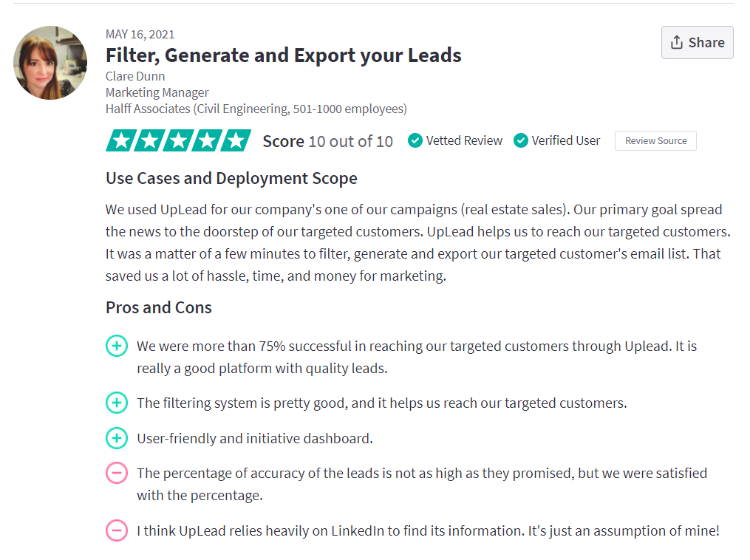This screenshot has height=560, width=750.
Task: Click the Vetted Review checkmark icon
Action: (x=415, y=140)
